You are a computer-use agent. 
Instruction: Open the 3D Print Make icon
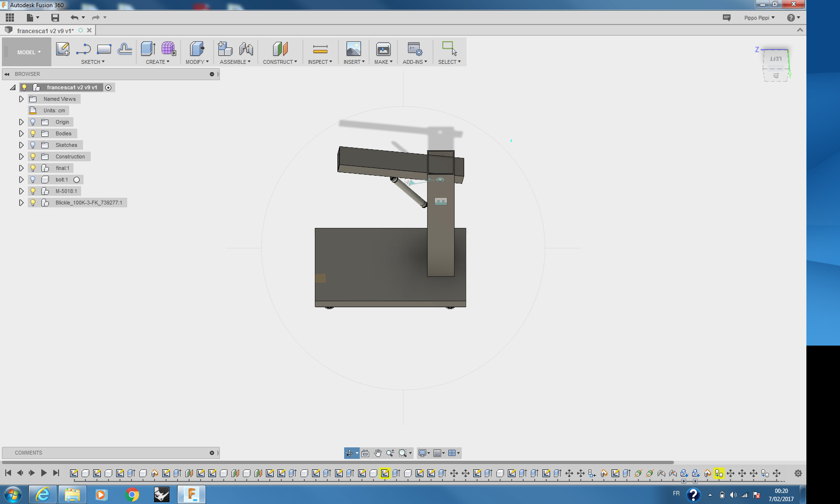(383, 49)
